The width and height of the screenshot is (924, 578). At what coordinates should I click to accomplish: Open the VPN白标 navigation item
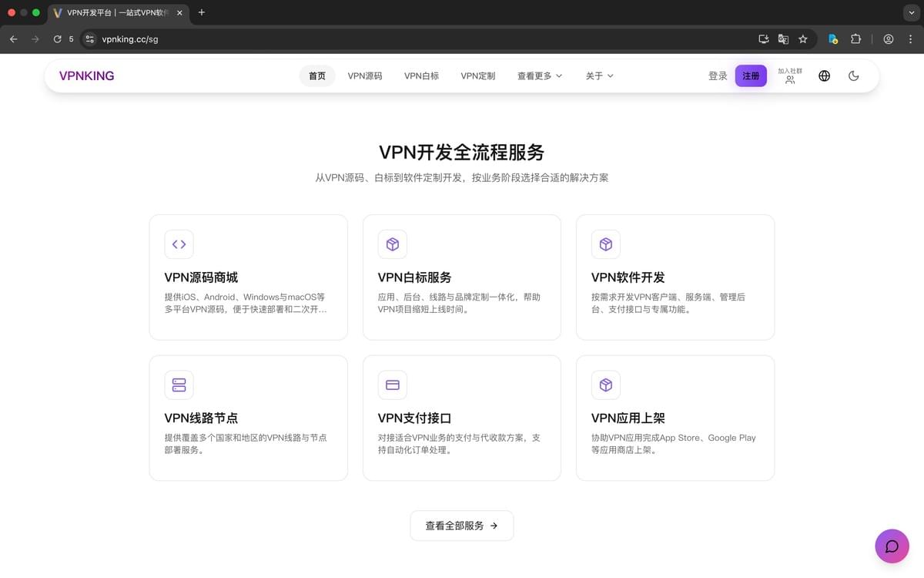click(x=421, y=76)
